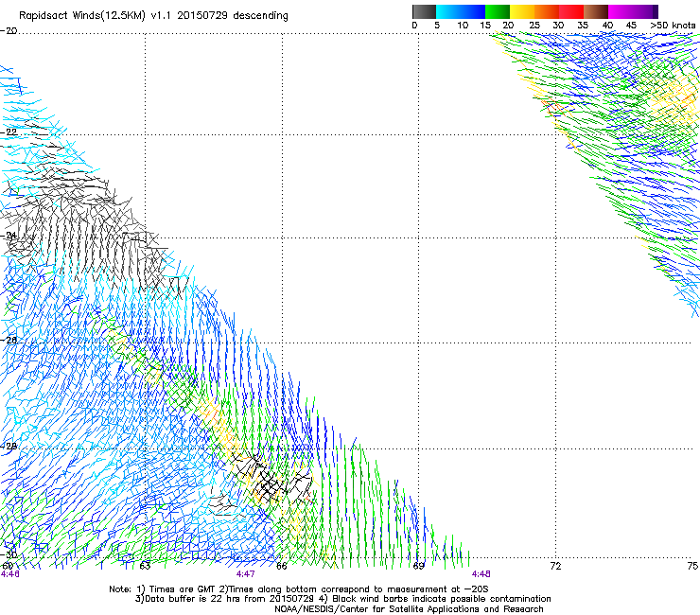Click the 'Data buffer is 22 hrs' note
The width and height of the screenshot is (700, 615).
342,599
